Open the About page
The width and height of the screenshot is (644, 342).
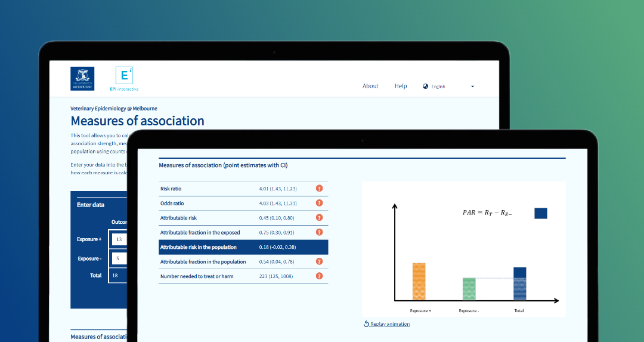click(370, 86)
